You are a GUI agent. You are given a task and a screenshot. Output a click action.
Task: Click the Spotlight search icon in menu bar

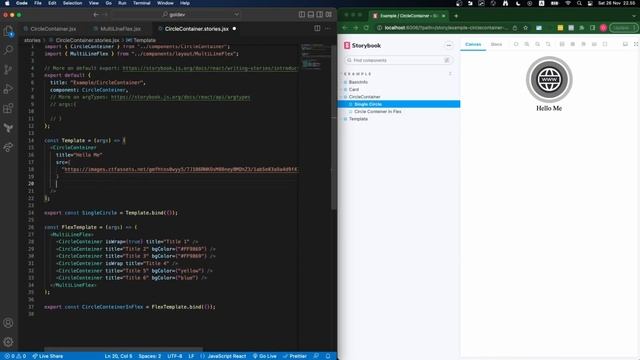click(579, 3)
